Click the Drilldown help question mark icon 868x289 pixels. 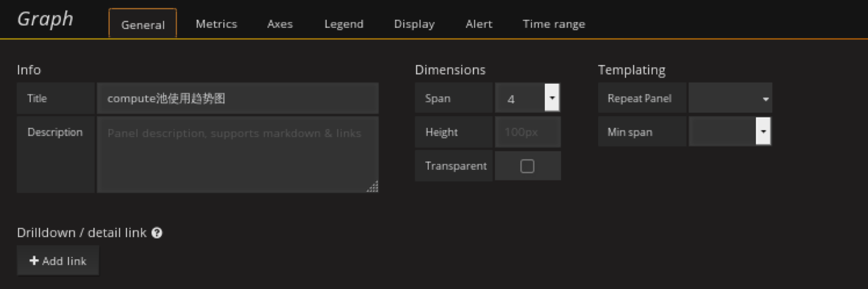pyautogui.click(x=157, y=233)
